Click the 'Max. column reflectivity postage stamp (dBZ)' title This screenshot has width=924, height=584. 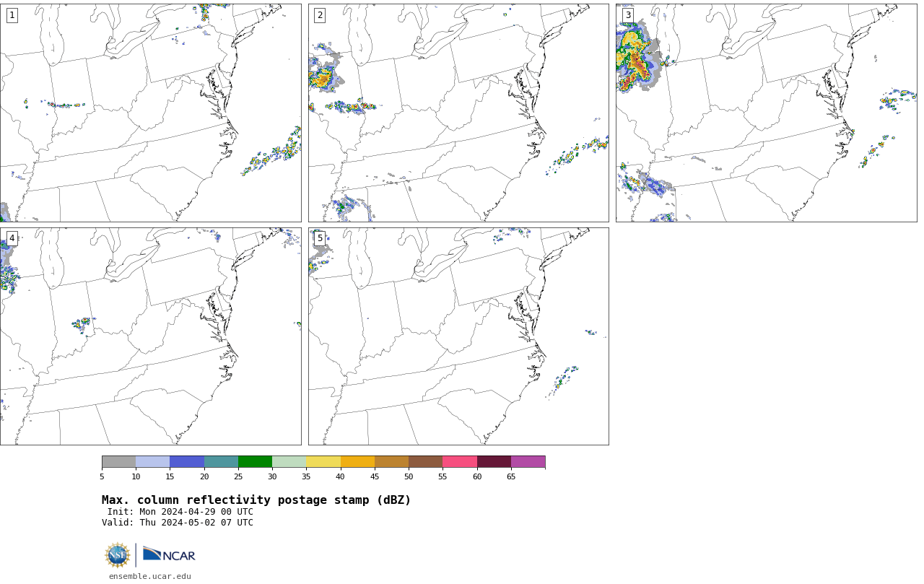coord(256,500)
